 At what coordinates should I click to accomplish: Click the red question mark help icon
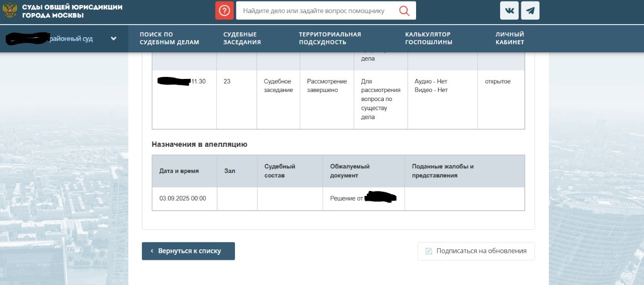[224, 11]
